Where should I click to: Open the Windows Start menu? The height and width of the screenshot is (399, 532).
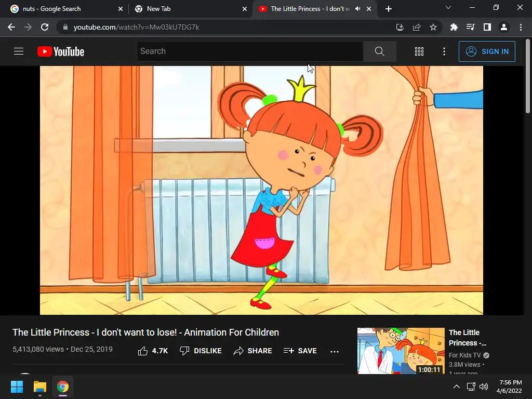click(x=17, y=387)
